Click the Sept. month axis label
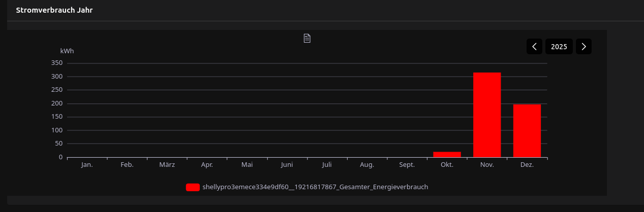This screenshot has width=644, height=212. (x=407, y=165)
